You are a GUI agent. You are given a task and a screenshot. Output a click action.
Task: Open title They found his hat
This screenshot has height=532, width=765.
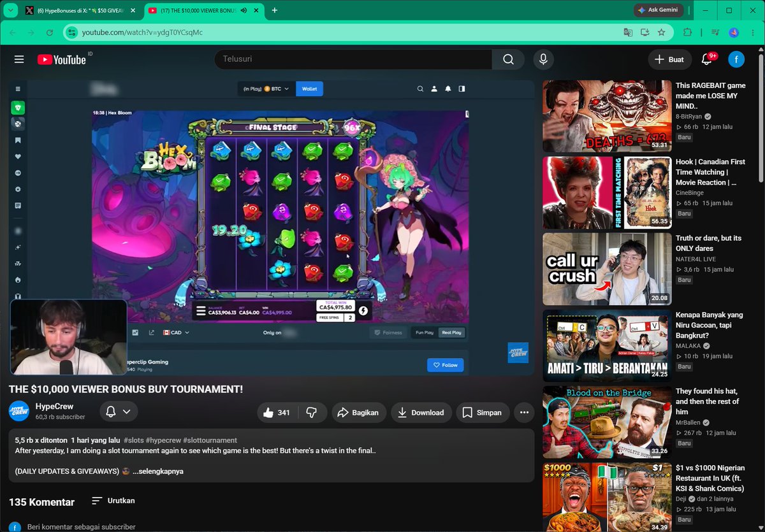coord(708,401)
